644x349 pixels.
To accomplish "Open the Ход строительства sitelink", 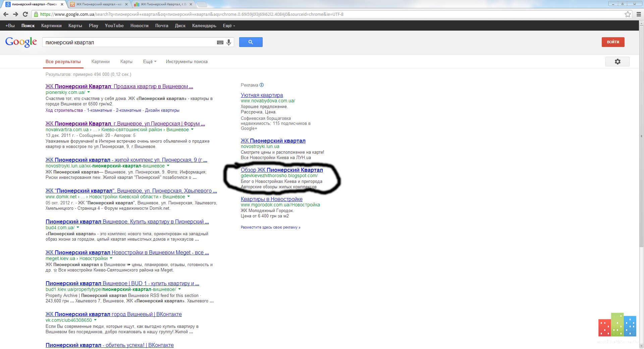I will click(x=64, y=110).
